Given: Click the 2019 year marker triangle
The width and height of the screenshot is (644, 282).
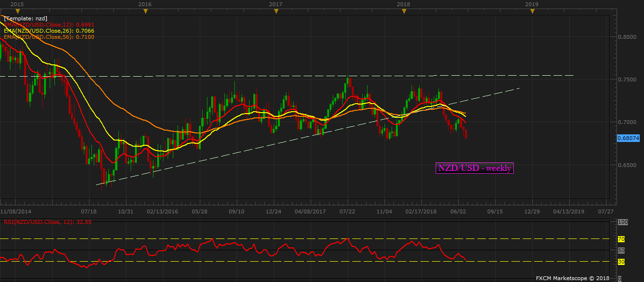Looking at the screenshot, I should [x=532, y=11].
